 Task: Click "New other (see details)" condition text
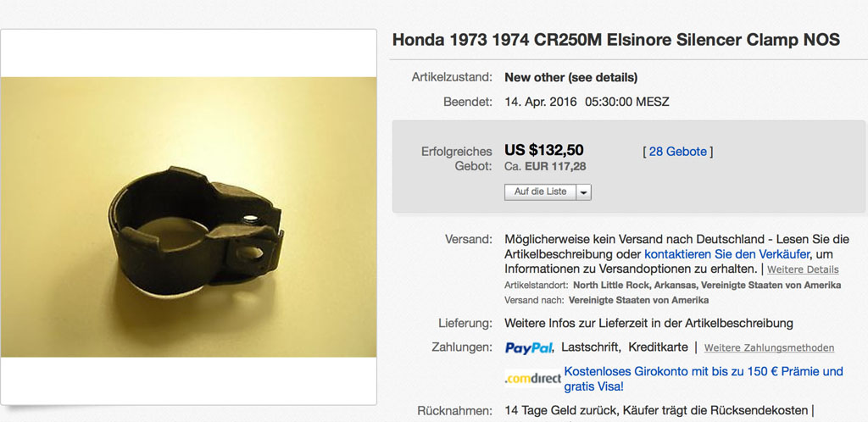click(570, 77)
